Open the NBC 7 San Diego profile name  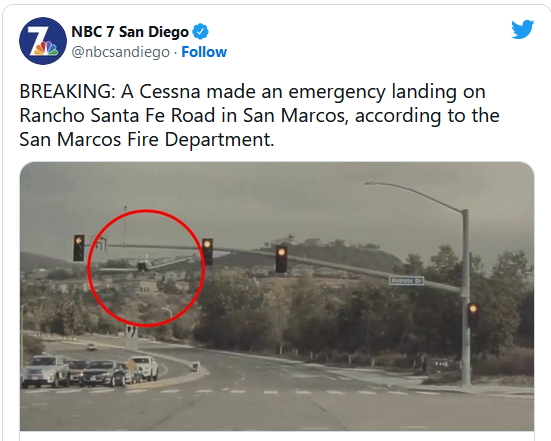130,32
